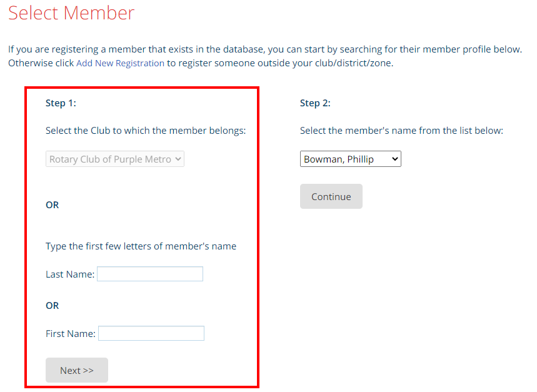Click the OR text below club dropdown

pyautogui.click(x=53, y=205)
